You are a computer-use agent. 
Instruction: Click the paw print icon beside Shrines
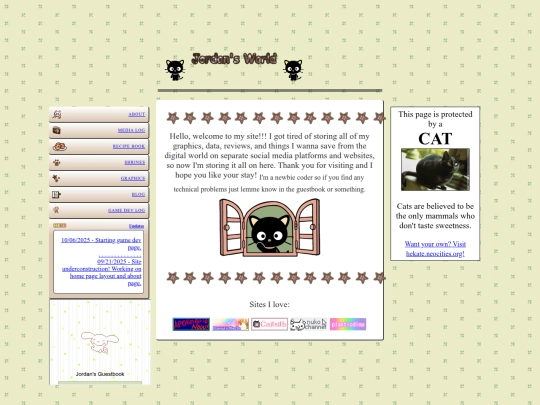[56, 162]
